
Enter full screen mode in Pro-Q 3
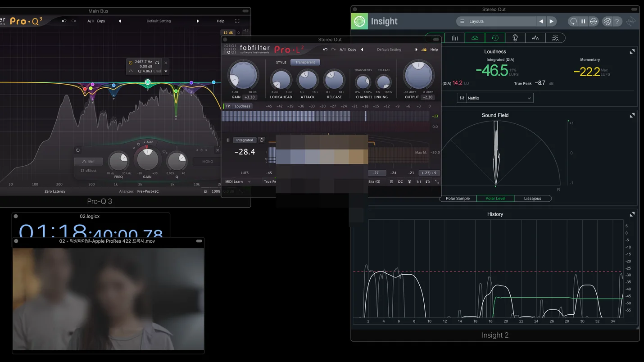(237, 21)
